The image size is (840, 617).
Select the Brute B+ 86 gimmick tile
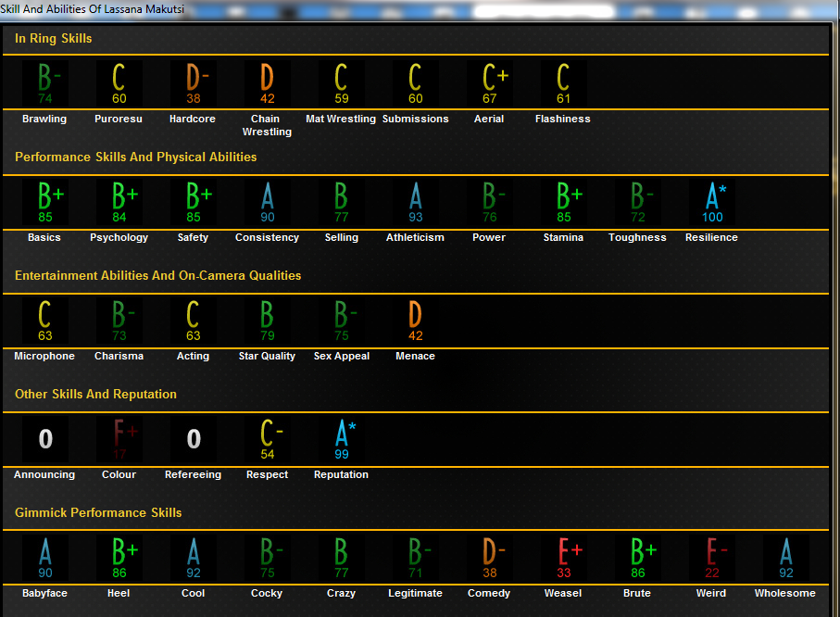click(x=637, y=558)
